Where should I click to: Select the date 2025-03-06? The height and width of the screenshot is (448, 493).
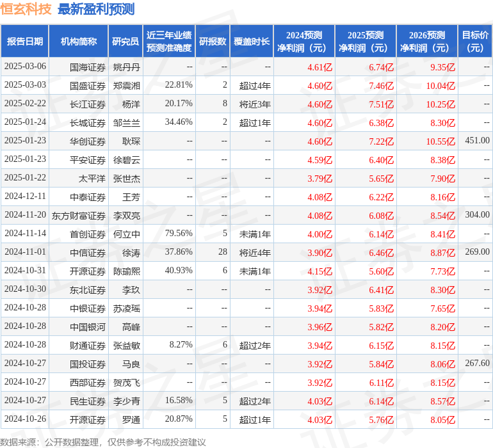[25, 67]
